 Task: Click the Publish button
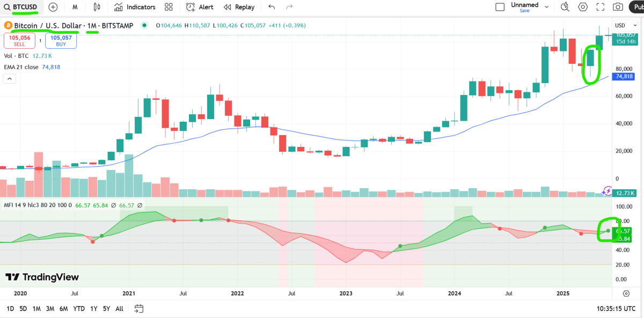[636, 7]
